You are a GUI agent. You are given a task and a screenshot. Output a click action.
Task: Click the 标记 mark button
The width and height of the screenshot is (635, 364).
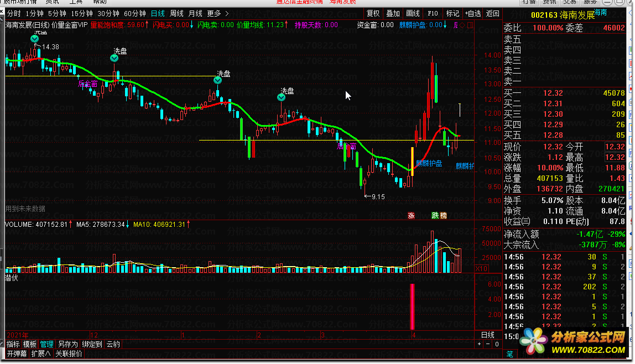click(452, 14)
